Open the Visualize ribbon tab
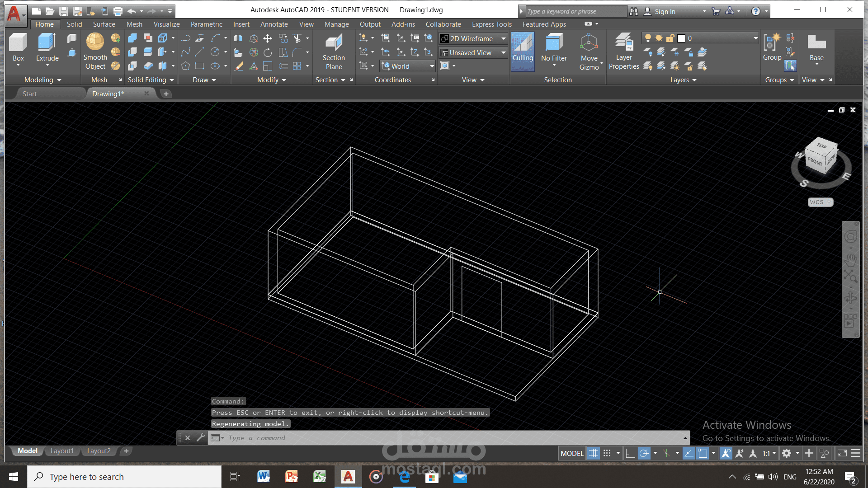 pyautogui.click(x=166, y=24)
